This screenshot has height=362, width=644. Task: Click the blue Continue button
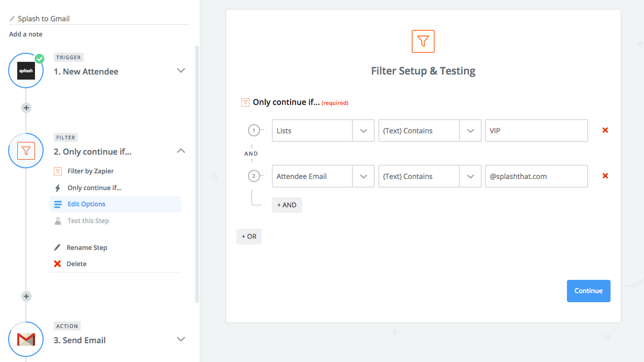(588, 291)
